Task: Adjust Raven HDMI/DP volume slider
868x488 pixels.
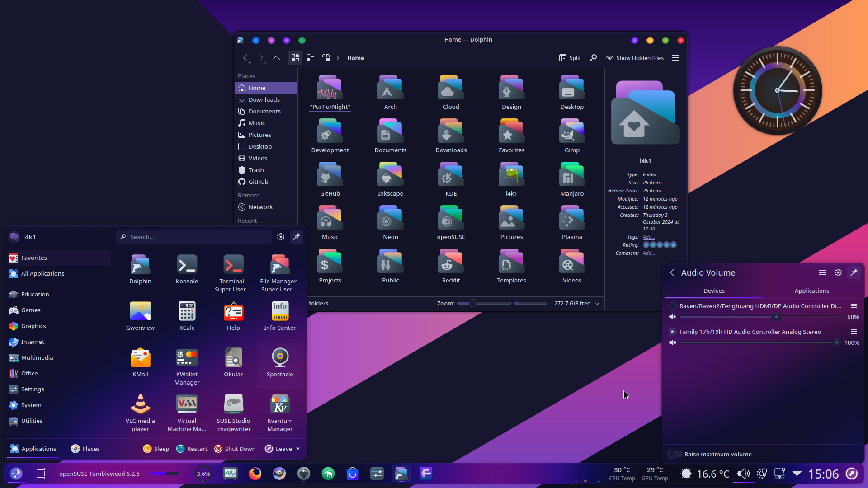Action: (761, 317)
